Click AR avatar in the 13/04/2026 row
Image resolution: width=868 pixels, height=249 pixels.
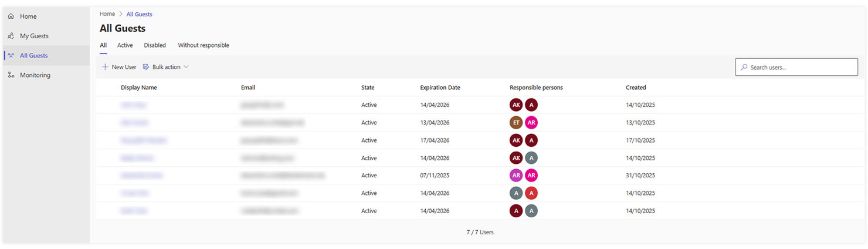click(531, 123)
